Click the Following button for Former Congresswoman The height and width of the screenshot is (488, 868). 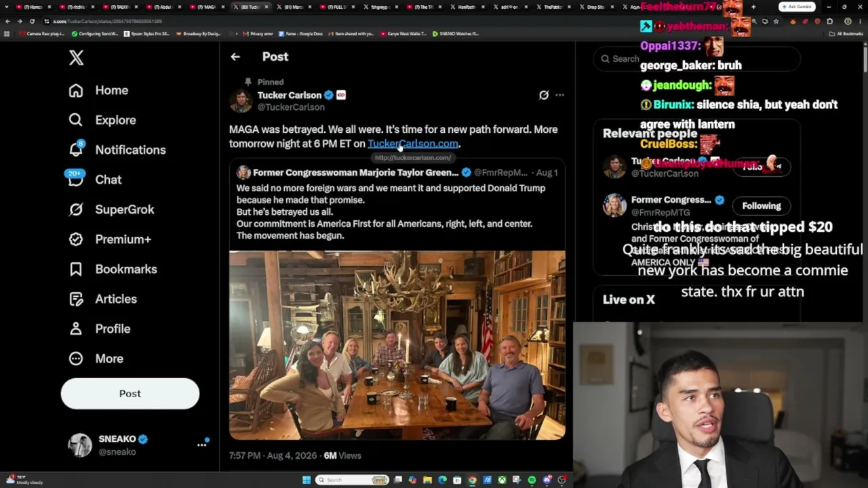coord(762,206)
